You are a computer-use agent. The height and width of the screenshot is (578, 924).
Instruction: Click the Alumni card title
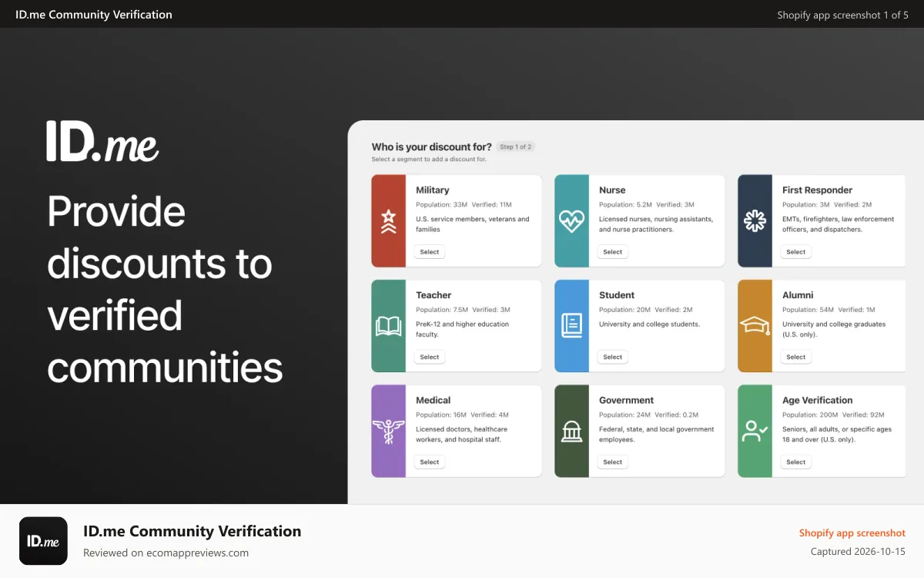[798, 295]
